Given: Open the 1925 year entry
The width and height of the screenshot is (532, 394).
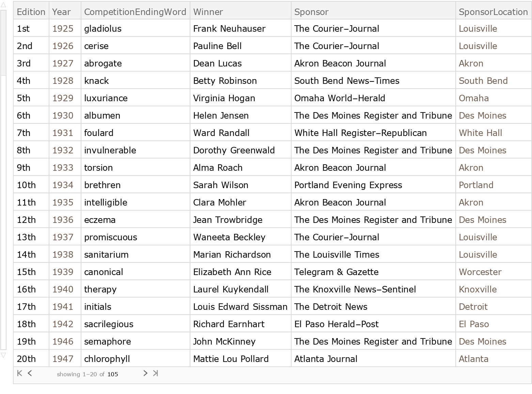Looking at the screenshot, I should (x=63, y=29).
